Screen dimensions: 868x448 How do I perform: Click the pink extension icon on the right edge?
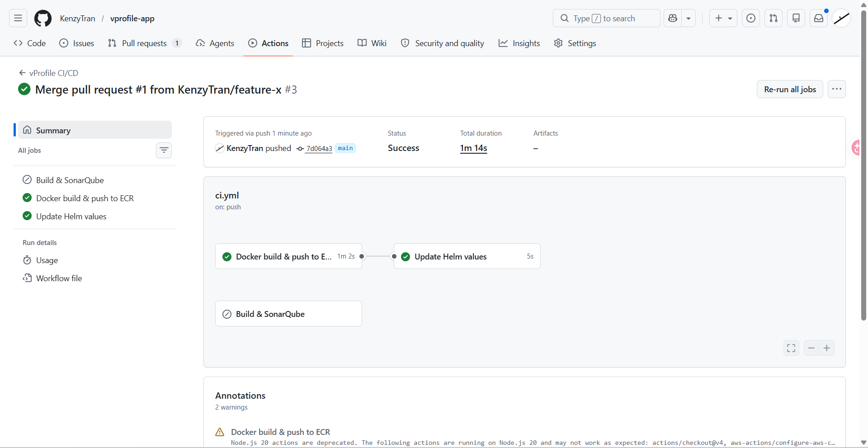coord(856,147)
